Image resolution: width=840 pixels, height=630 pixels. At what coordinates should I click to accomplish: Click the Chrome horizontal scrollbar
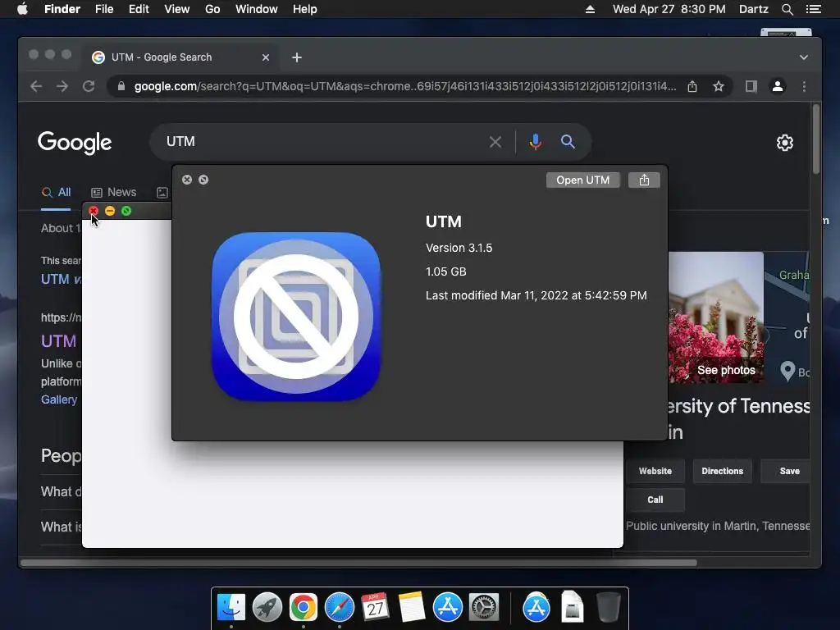pos(358,563)
